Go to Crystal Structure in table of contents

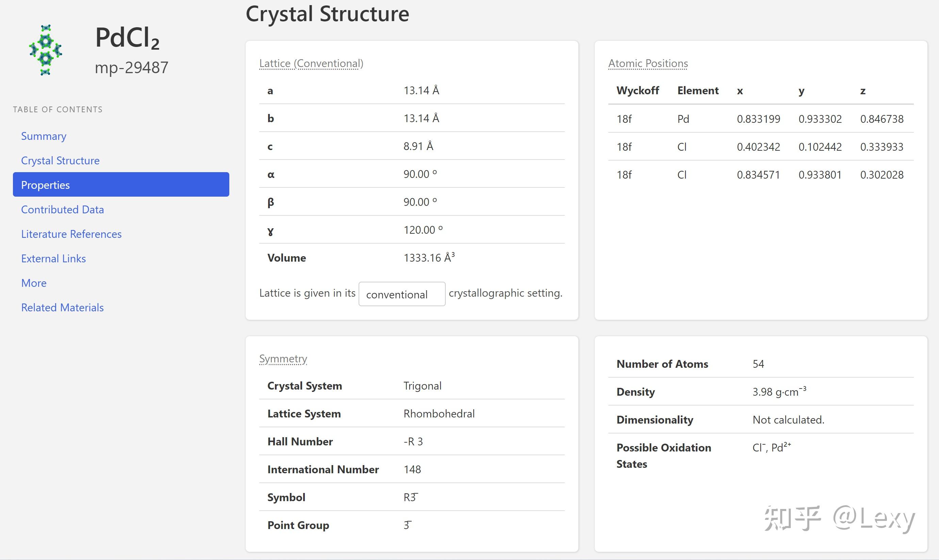click(60, 160)
